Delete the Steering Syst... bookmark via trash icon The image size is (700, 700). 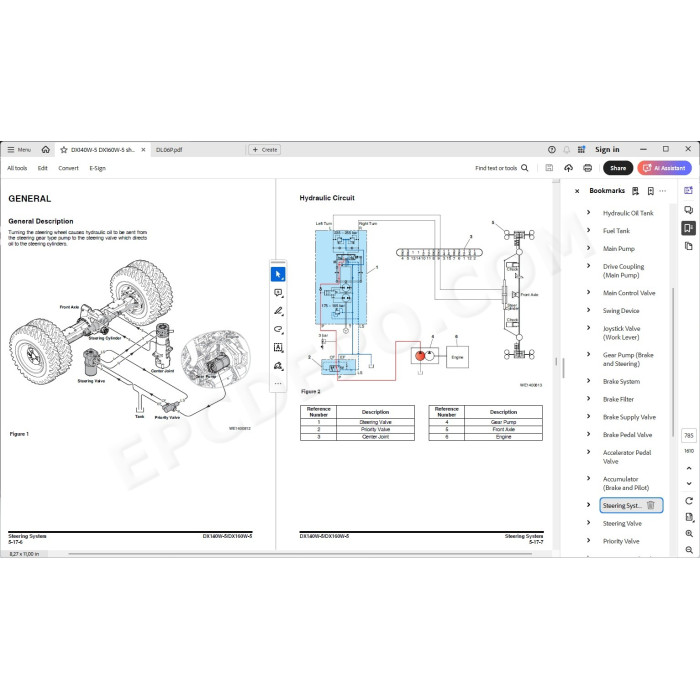650,505
